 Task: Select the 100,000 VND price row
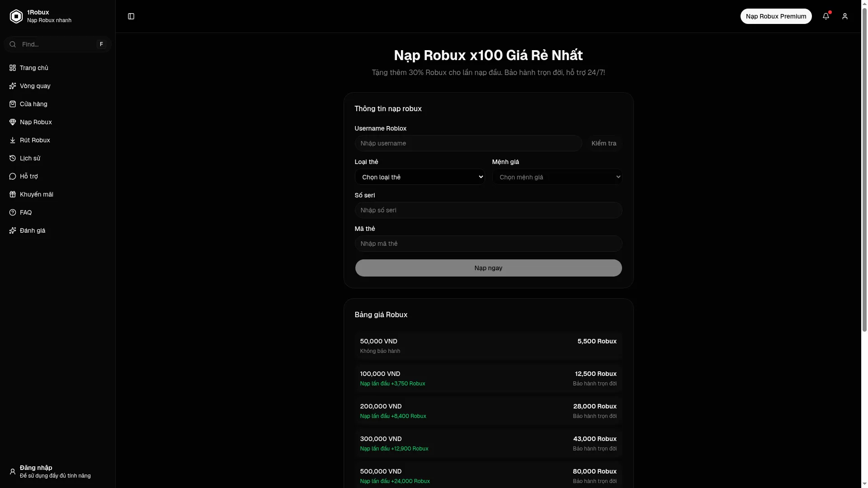click(488, 378)
